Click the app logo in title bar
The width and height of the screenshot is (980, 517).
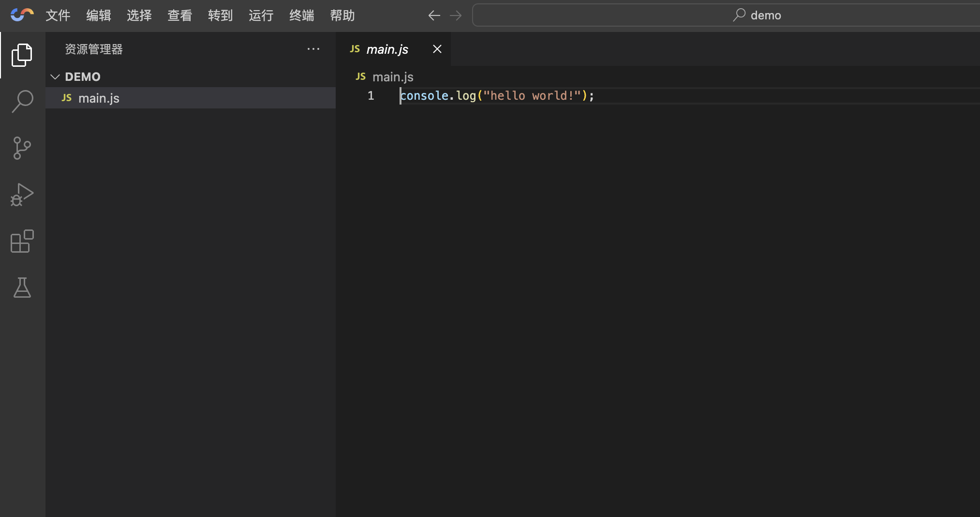22,15
